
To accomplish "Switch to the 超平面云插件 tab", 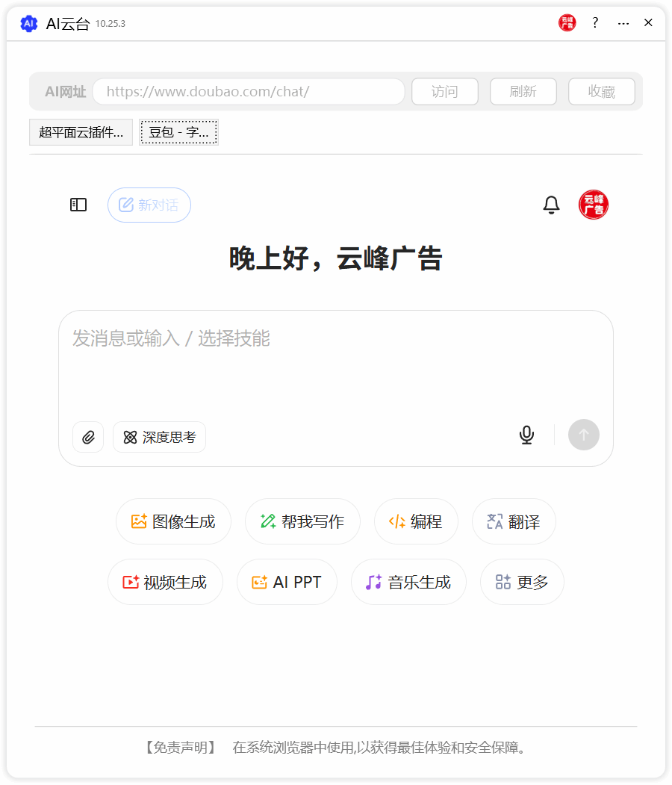I will (81, 131).
